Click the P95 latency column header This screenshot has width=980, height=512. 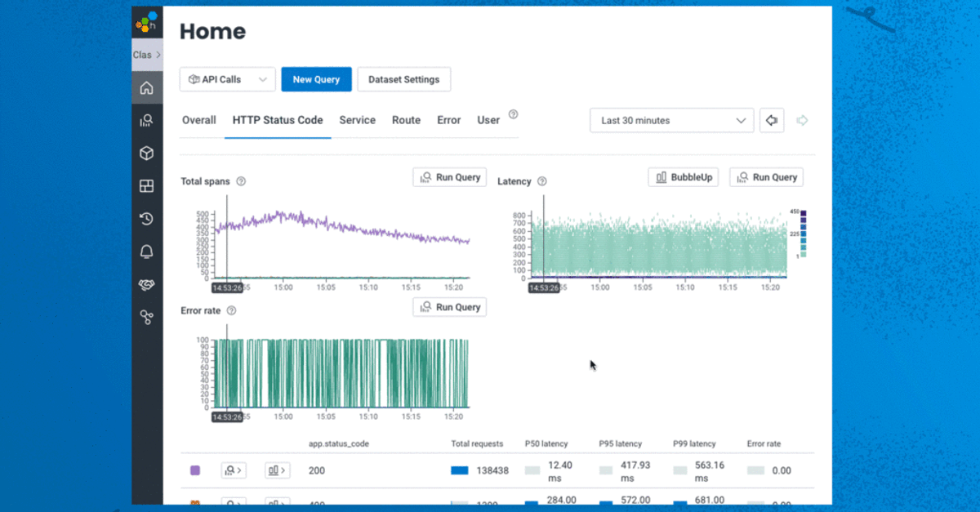(x=621, y=443)
